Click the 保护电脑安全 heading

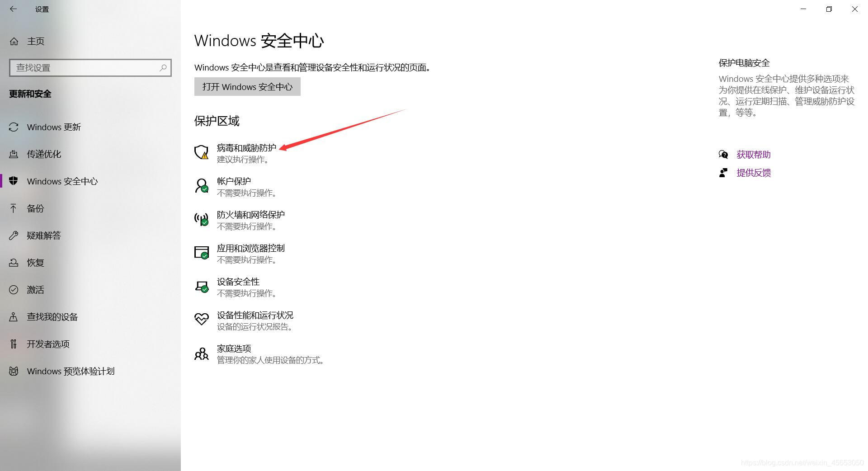point(744,63)
